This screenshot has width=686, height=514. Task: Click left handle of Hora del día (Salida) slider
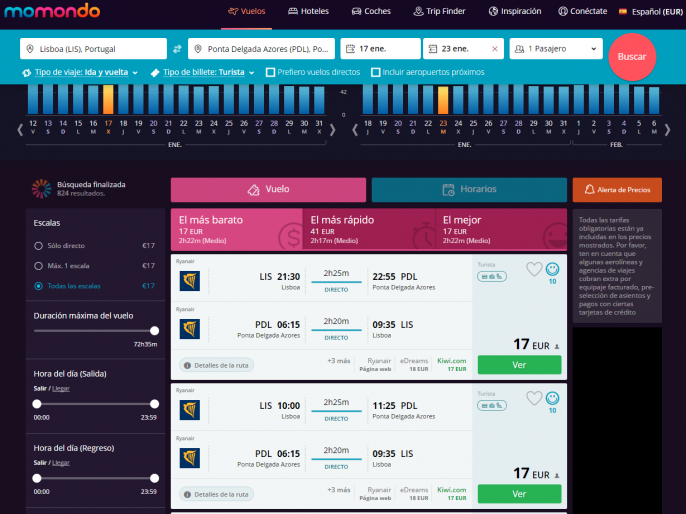(37, 404)
